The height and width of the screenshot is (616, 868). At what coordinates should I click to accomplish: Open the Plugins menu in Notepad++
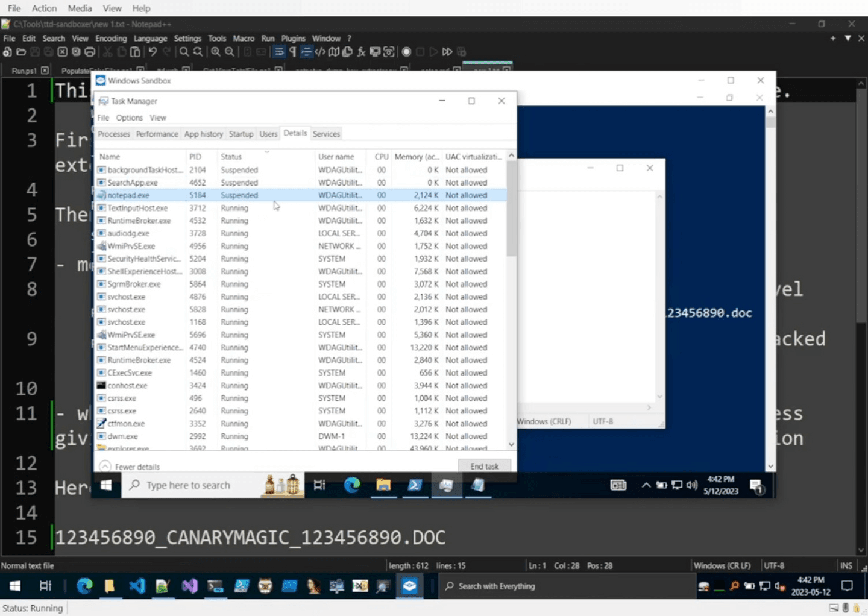pos(293,38)
